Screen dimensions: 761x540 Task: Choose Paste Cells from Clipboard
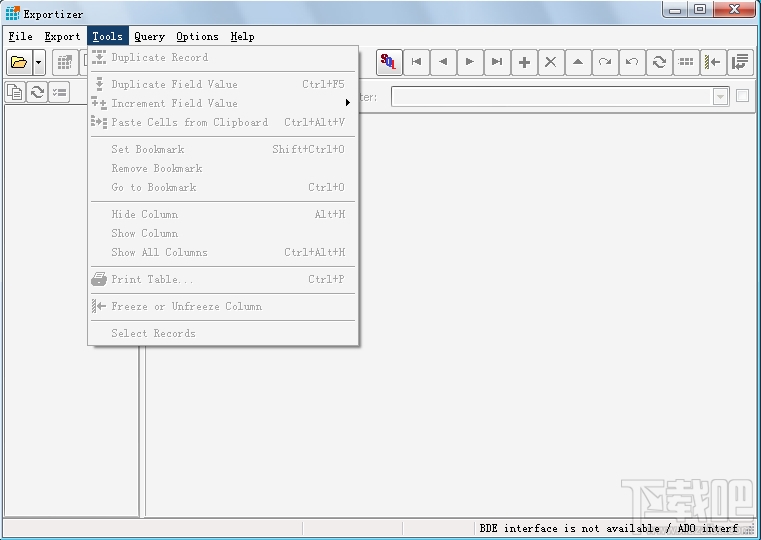click(x=223, y=122)
